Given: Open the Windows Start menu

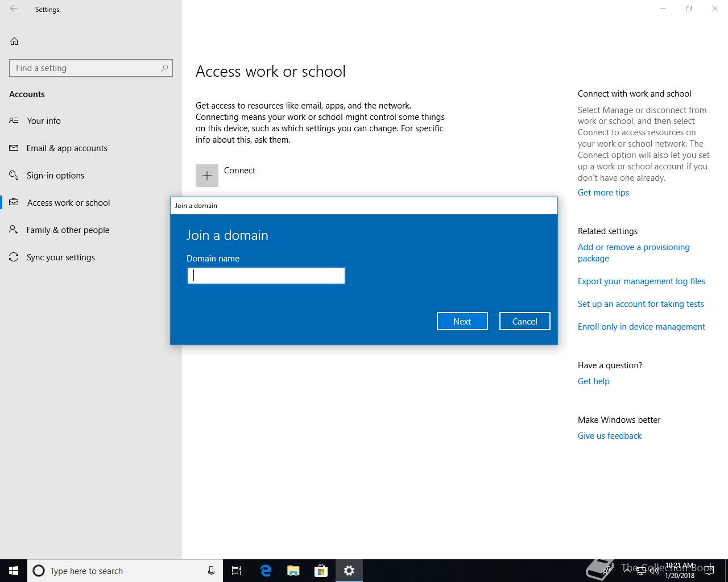Looking at the screenshot, I should [x=14, y=571].
